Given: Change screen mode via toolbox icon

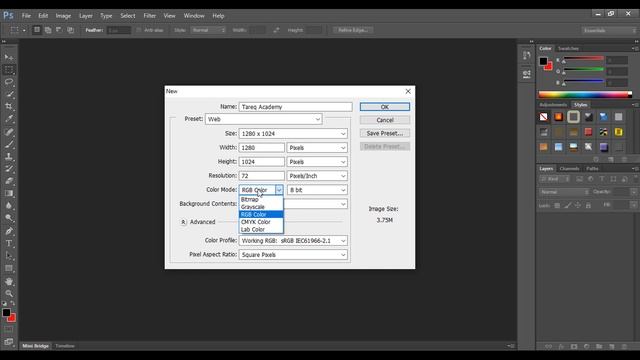Looking at the screenshot, I should point(9,342).
